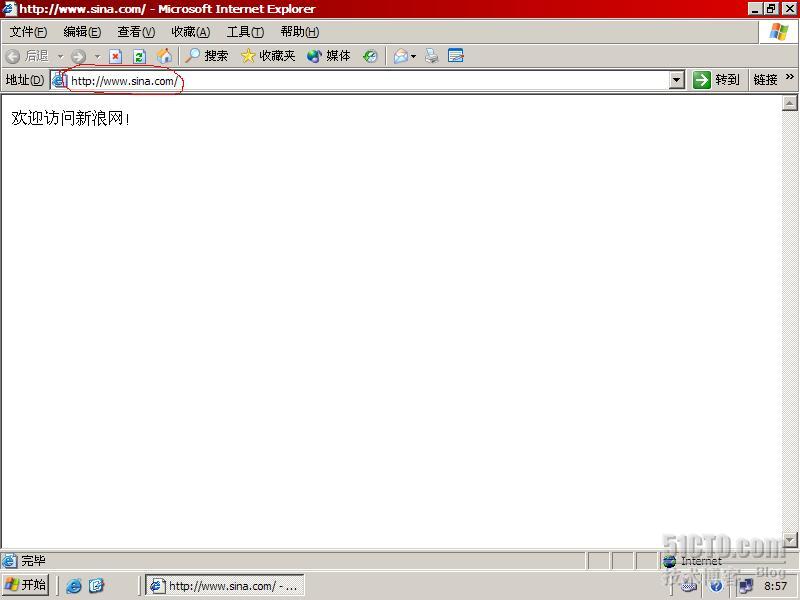Click the 完毕 status bar text
The width and height of the screenshot is (800, 600).
tap(33, 561)
